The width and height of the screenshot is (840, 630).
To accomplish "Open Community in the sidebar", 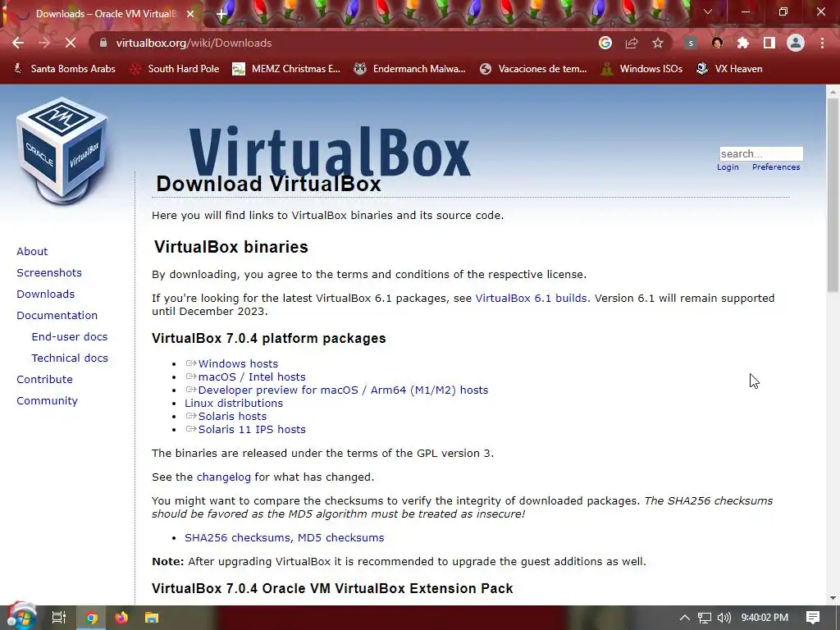I will [47, 400].
